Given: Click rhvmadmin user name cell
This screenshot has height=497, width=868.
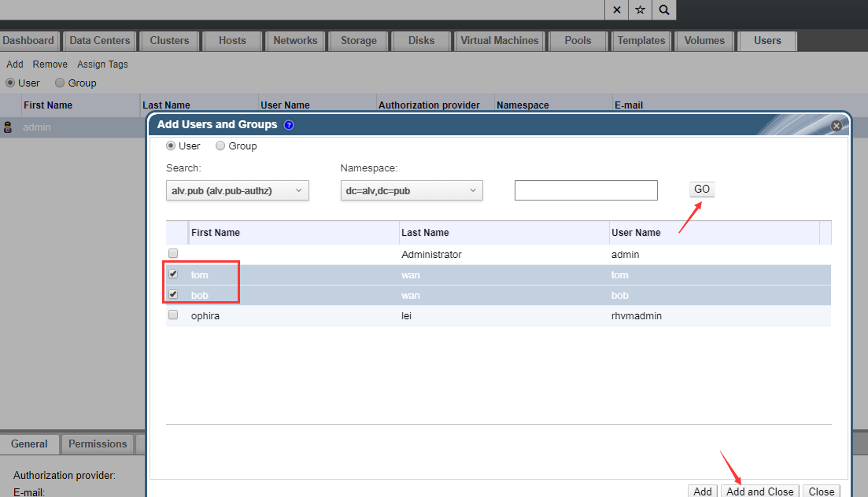Looking at the screenshot, I should point(637,316).
